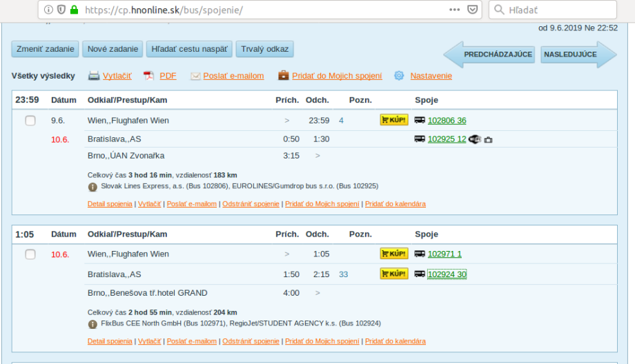Click the PDF export icon
This screenshot has height=364, width=635.
148,76
